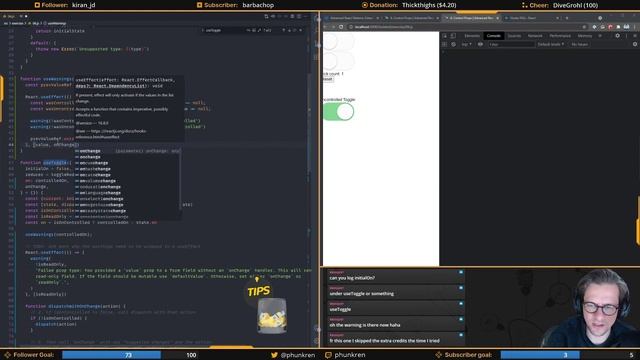Click the live expression eye icon
This screenshot has width=640, height=360.
pyautogui.click(x=480, y=44)
